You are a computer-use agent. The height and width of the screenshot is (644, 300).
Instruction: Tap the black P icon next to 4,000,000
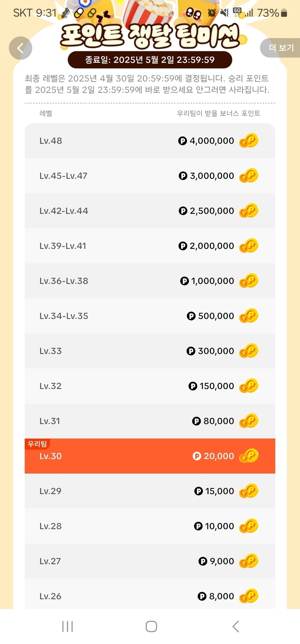pos(183,141)
